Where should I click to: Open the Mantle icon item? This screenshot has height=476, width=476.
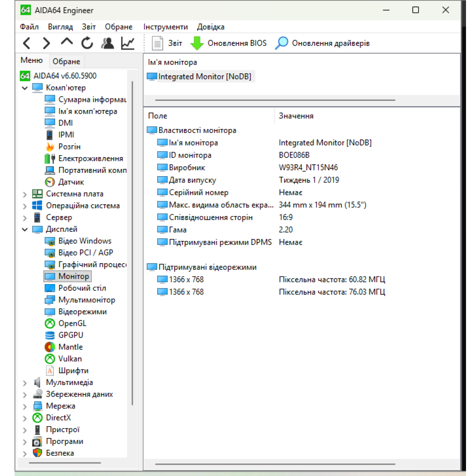64,347
